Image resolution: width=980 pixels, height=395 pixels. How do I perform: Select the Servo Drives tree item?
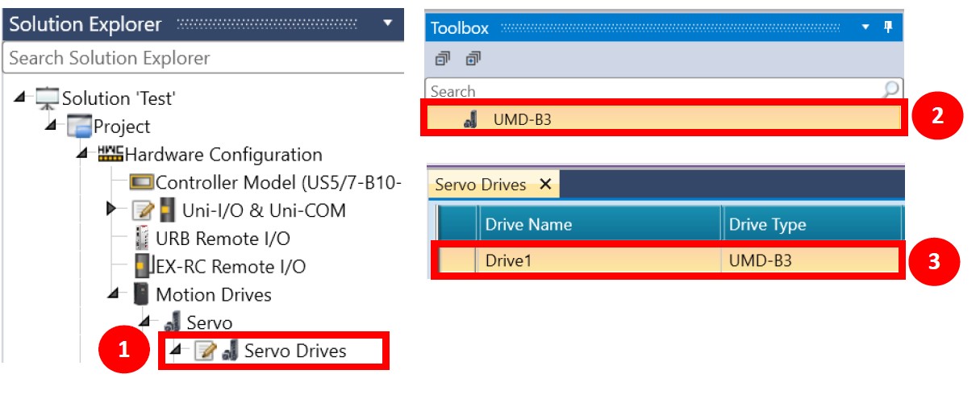click(x=294, y=351)
